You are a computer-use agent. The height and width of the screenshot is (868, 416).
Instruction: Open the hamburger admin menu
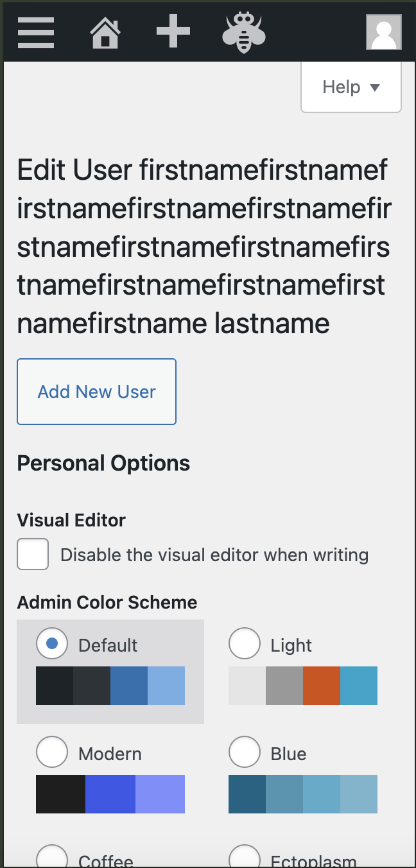(36, 31)
